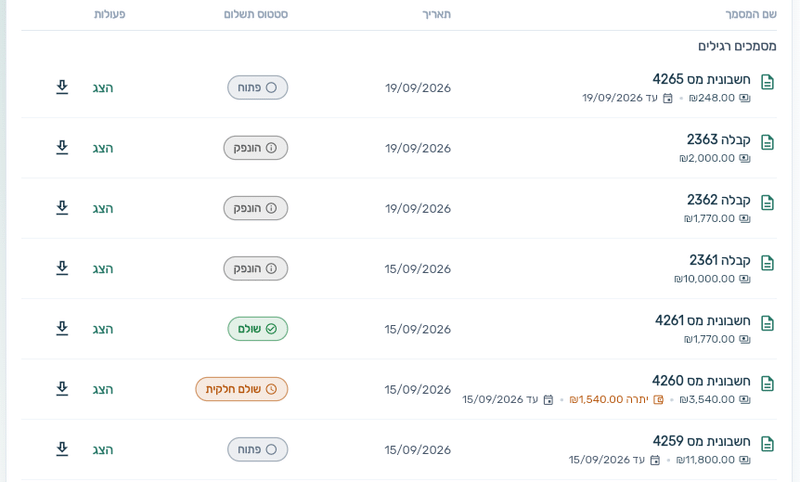Click the שולם חלקית status badge
The height and width of the screenshot is (482, 800).
pos(242,389)
